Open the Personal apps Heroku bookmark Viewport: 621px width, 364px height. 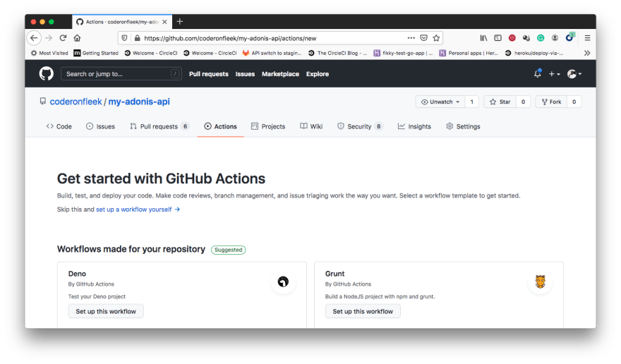pos(469,53)
